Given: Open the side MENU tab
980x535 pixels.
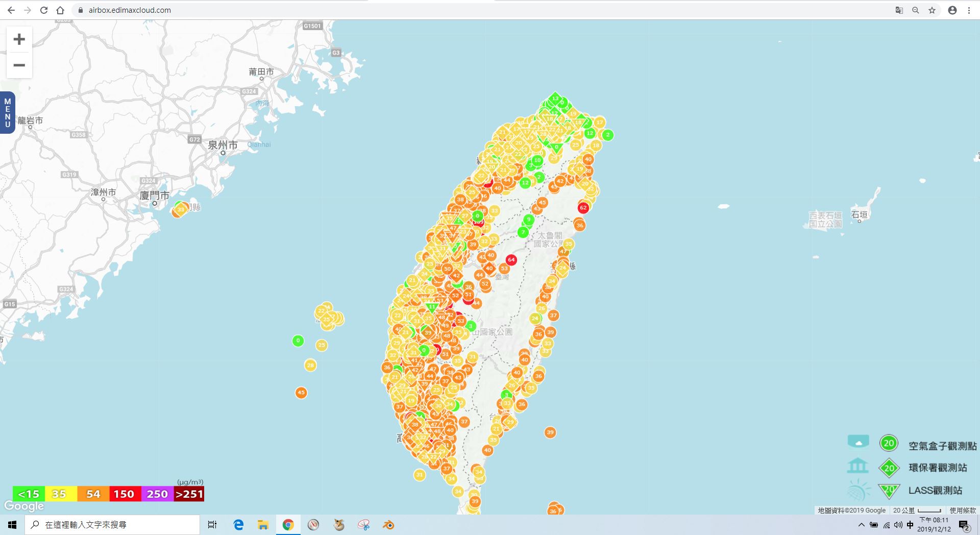Looking at the screenshot, I should coord(8,113).
